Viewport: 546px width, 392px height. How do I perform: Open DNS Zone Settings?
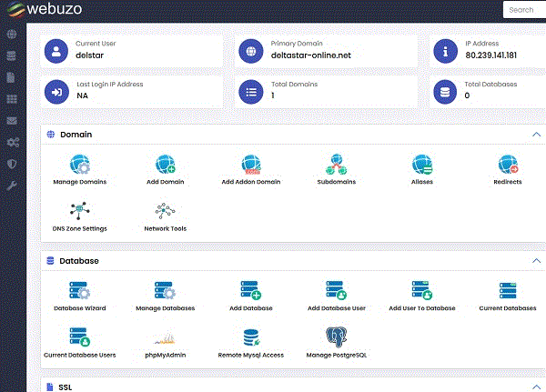click(x=80, y=216)
